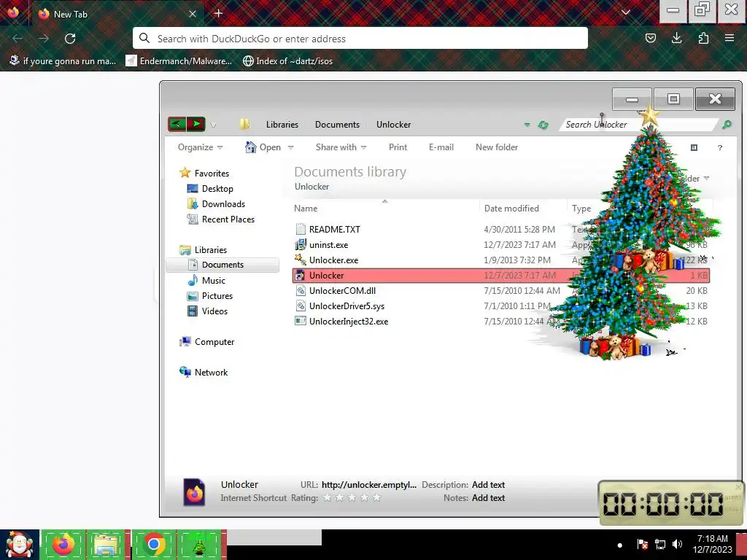Image resolution: width=747 pixels, height=560 pixels.
Task: Open Music library in the navigation pane
Action: (x=214, y=281)
